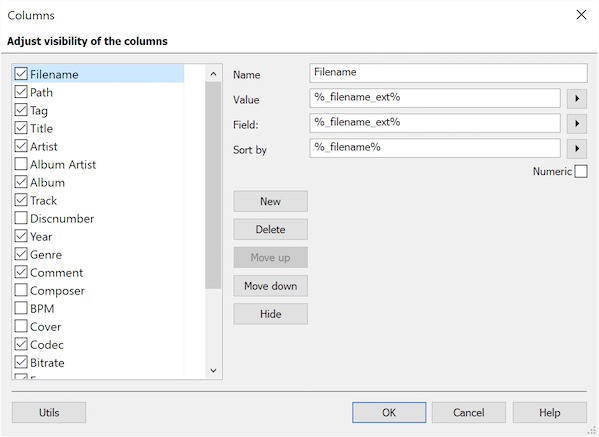
Task: Open placeholder menu arrow beside Field input
Action: 577,124
